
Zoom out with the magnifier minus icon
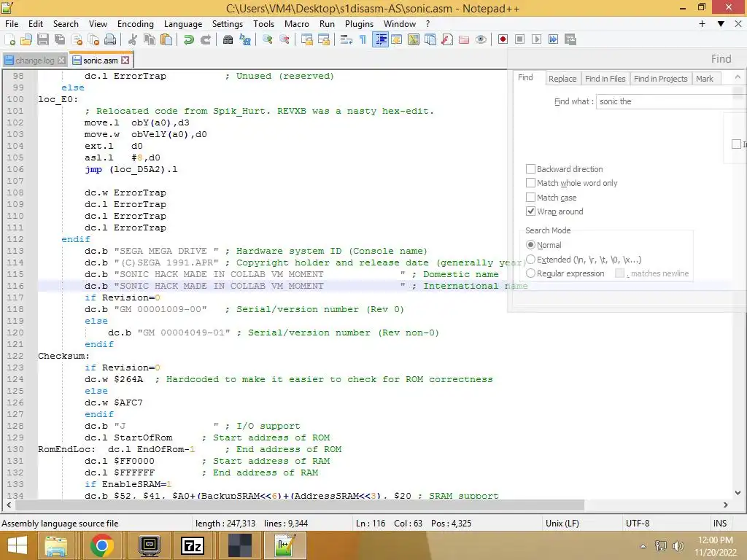tap(285, 39)
